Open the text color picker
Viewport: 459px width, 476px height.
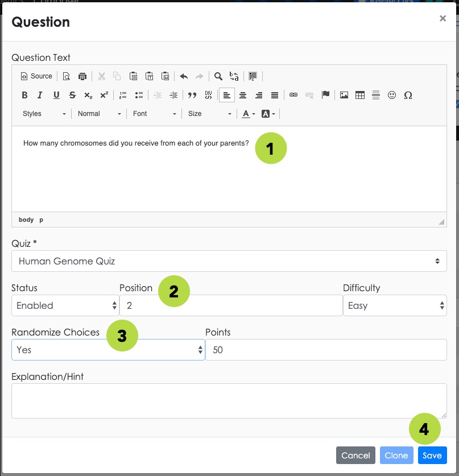click(249, 114)
